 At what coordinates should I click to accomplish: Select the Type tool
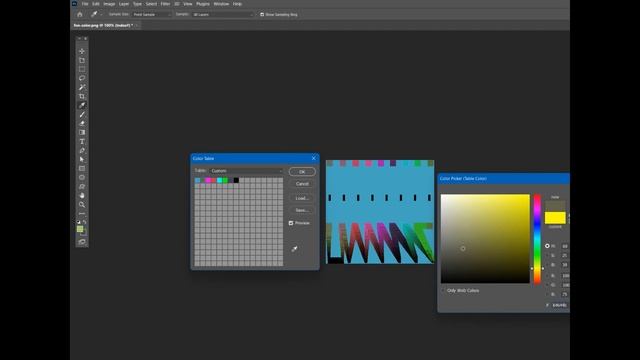coord(82,141)
